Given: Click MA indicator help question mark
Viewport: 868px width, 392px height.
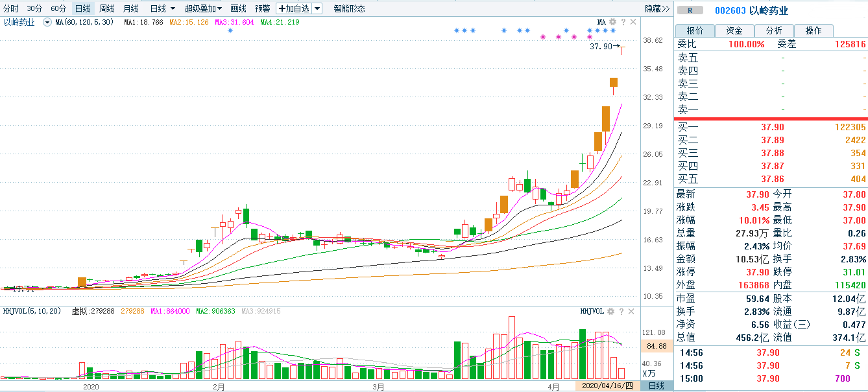Looking at the screenshot, I should coord(623,22).
